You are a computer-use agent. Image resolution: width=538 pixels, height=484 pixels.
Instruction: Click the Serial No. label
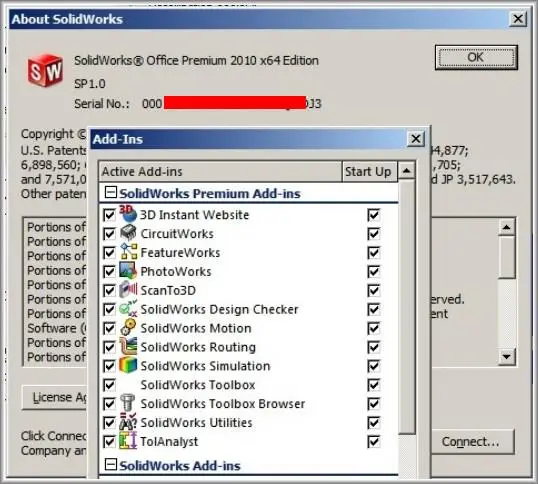pyautogui.click(x=102, y=104)
